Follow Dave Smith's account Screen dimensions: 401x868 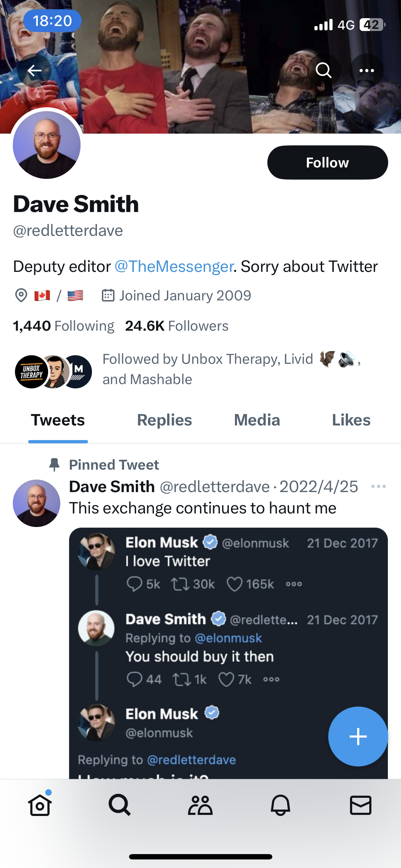[327, 162]
